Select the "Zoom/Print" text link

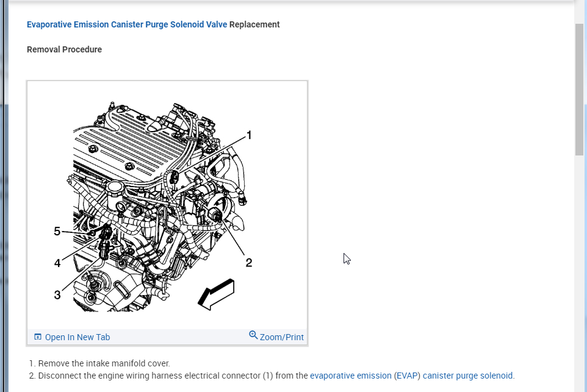pyautogui.click(x=281, y=337)
